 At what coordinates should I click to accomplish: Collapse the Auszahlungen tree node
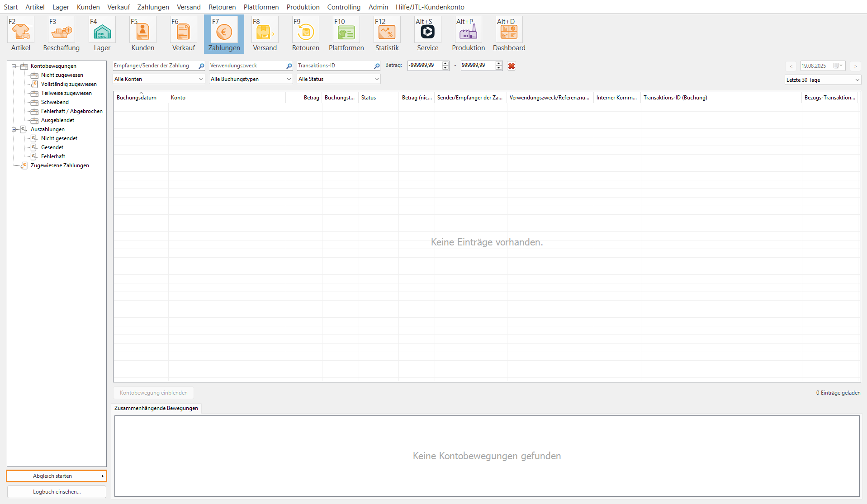pyautogui.click(x=14, y=130)
